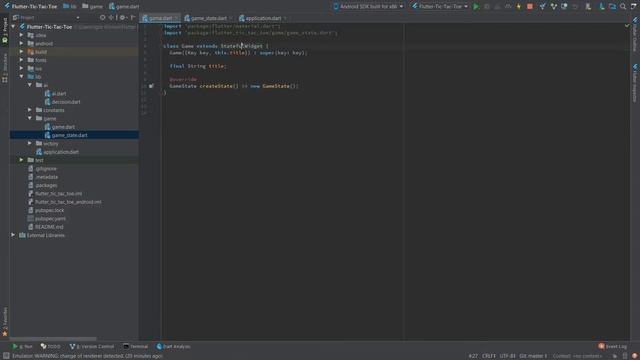
Task: Open the Terminal tool window tab
Action: (136, 347)
